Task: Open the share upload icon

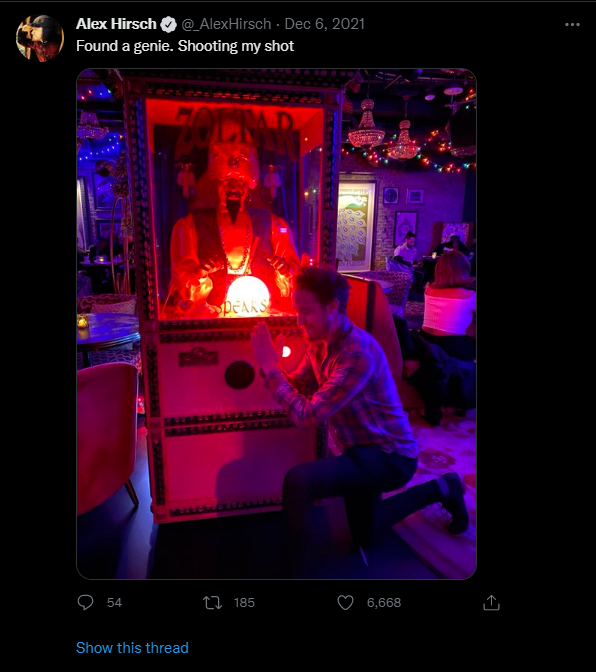Action: 491,602
